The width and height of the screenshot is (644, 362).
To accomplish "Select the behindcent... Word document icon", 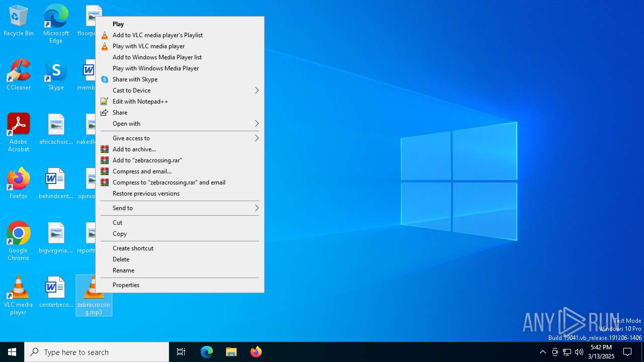I will point(56,184).
